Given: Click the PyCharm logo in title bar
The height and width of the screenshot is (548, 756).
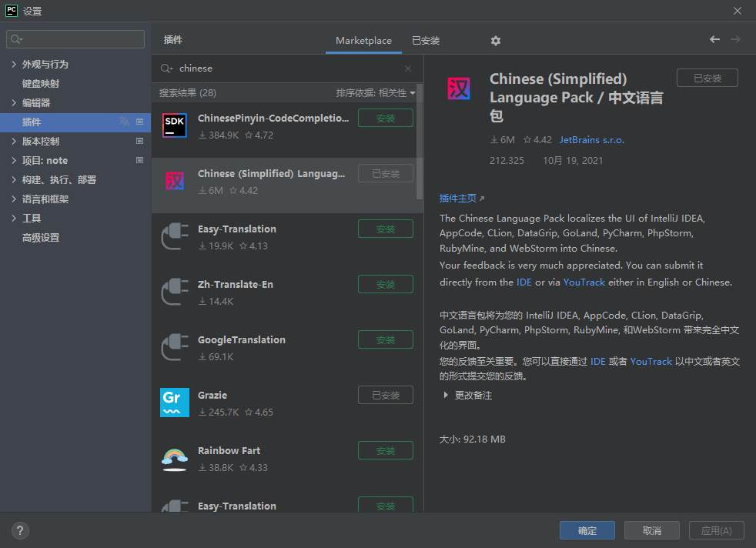Looking at the screenshot, I should pyautogui.click(x=11, y=11).
